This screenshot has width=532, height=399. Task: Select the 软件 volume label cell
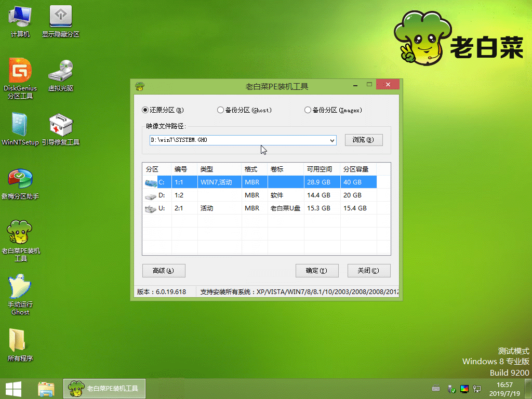(286, 195)
